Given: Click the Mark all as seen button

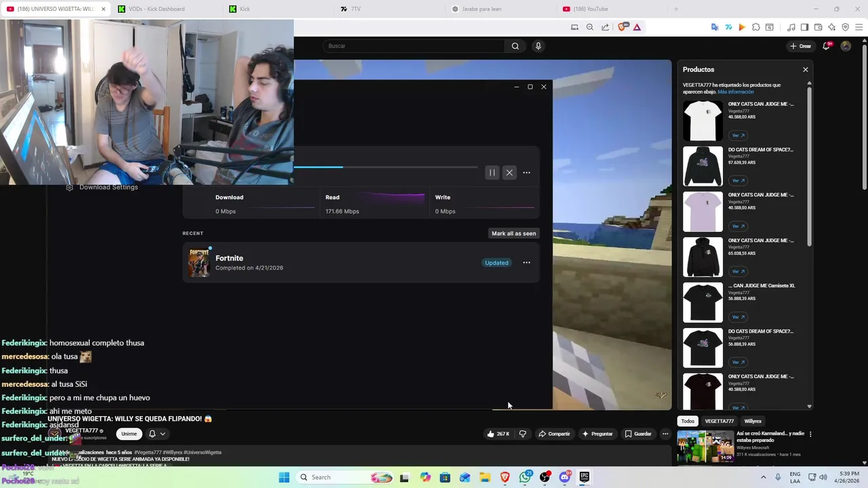Looking at the screenshot, I should click(x=514, y=233).
